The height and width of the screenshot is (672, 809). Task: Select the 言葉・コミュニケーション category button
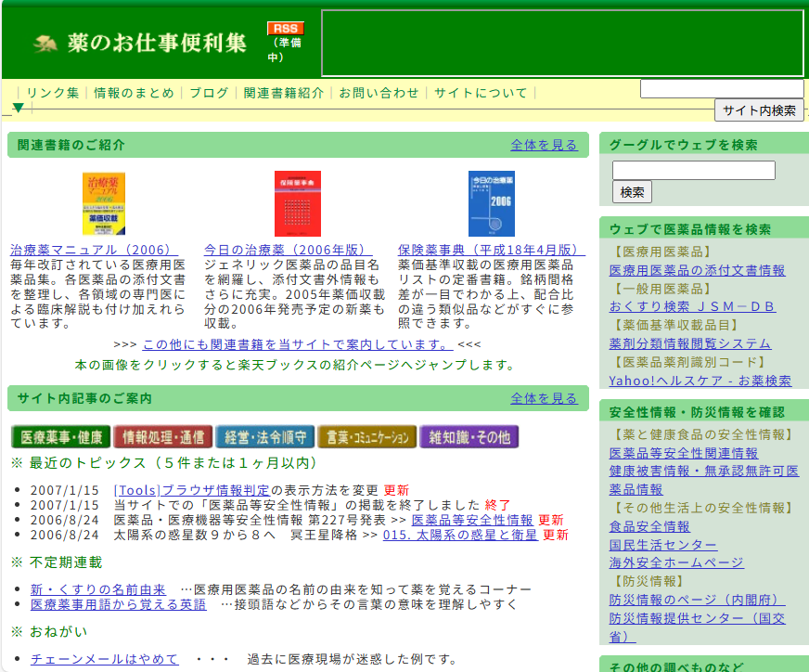366,437
